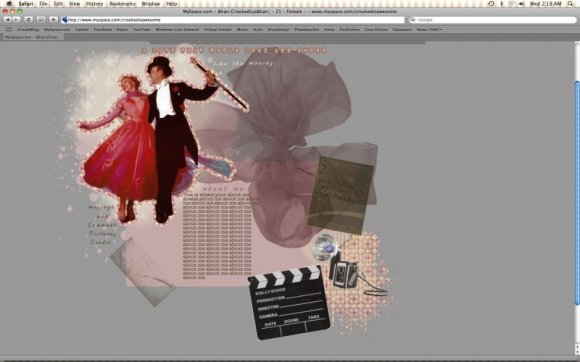The width and height of the screenshot is (580, 362).
Task: Click the Credit link on the profile
Action: point(101,242)
